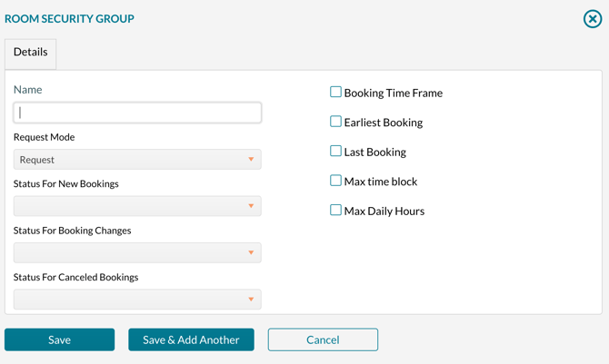Viewport: 609px width, 364px height.
Task: Enable the Max Daily Hours checkbox
Action: click(x=335, y=210)
